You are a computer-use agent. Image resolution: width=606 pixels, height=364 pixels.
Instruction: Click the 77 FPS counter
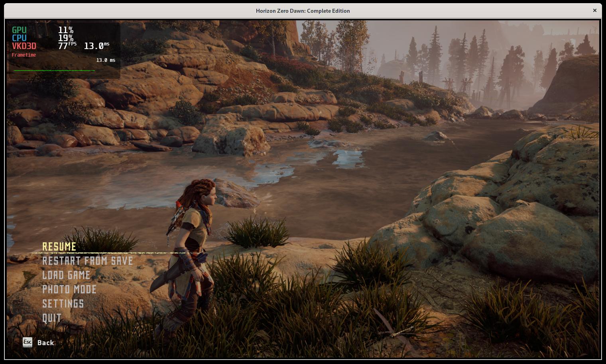(x=67, y=45)
